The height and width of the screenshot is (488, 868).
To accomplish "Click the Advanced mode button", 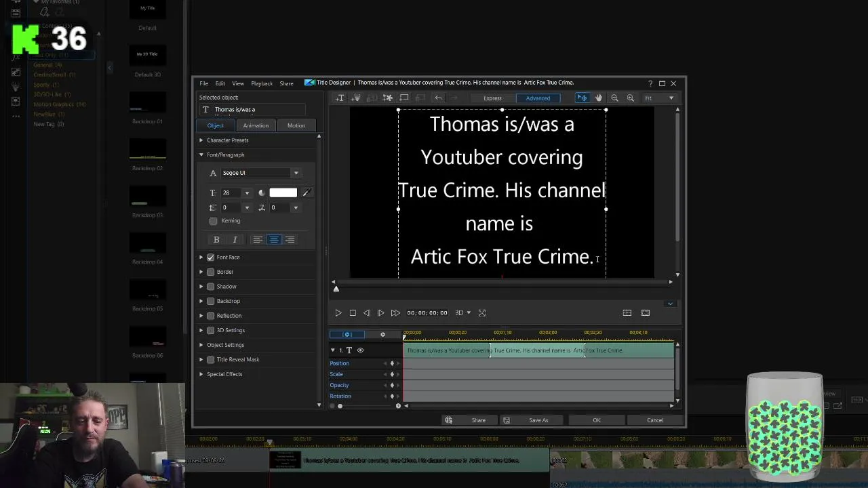I will [x=538, y=98].
